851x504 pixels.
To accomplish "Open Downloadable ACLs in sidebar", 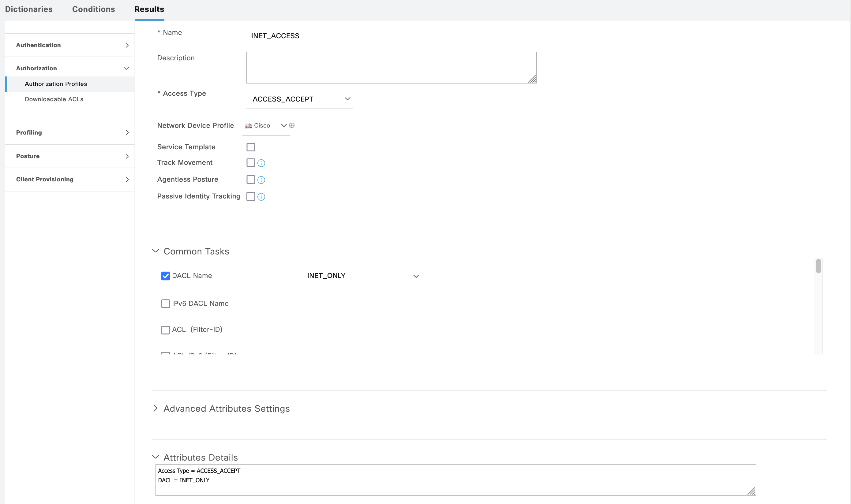I will [x=54, y=99].
